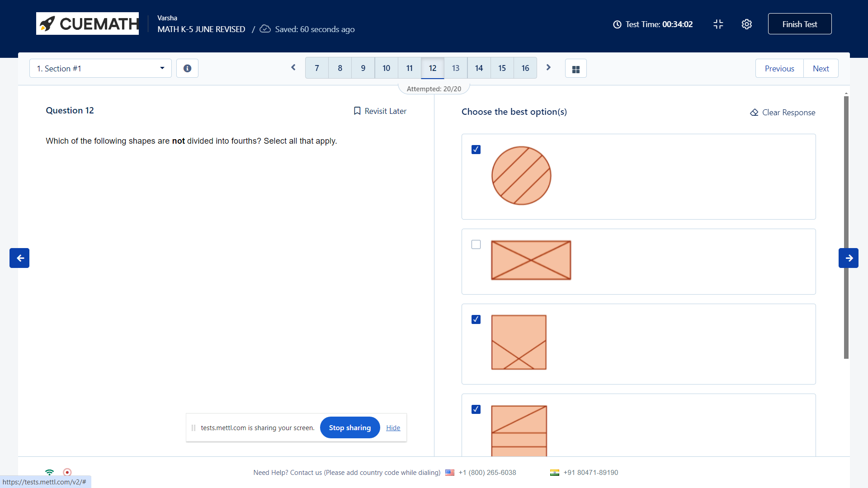The image size is (868, 488).
Task: Jump to question 14
Action: (x=479, y=68)
